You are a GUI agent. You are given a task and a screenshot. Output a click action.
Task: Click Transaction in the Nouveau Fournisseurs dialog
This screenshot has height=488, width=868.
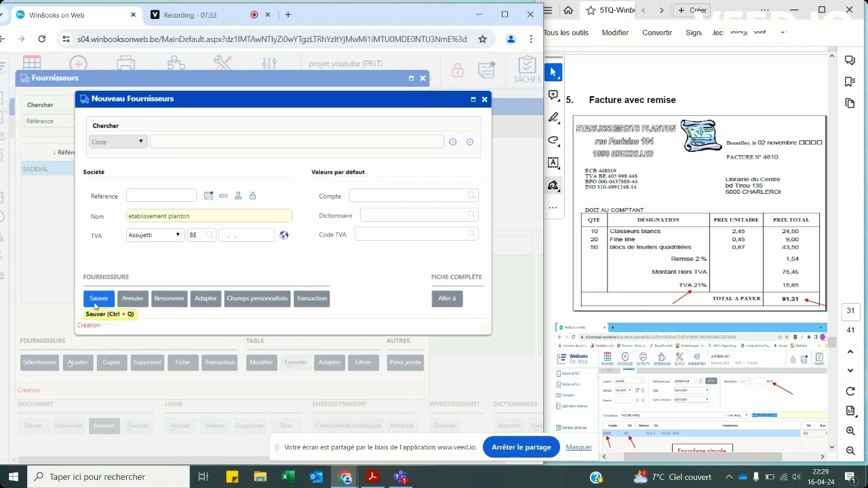[312, 298]
